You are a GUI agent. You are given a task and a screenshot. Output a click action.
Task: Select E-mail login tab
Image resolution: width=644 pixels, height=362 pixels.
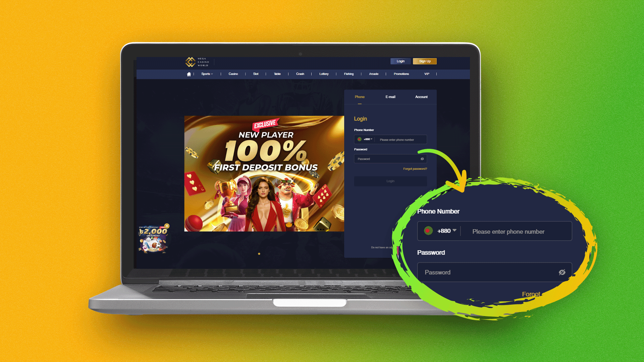click(x=390, y=97)
